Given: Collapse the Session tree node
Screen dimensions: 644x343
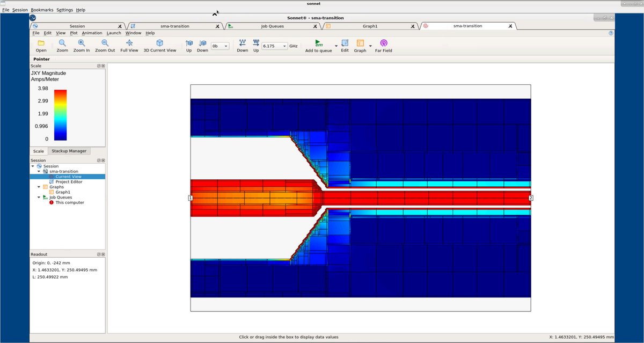Looking at the screenshot, I should point(33,166).
